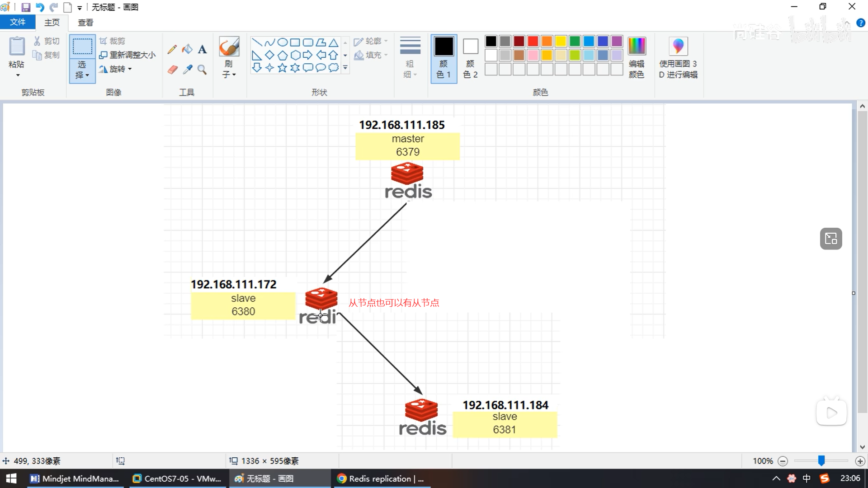The height and width of the screenshot is (488, 868).
Task: Open the File menu tab
Action: (x=18, y=22)
